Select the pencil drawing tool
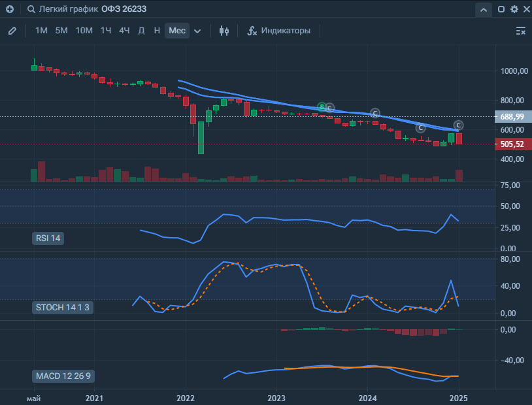This screenshot has height=405, width=532. pos(12,31)
